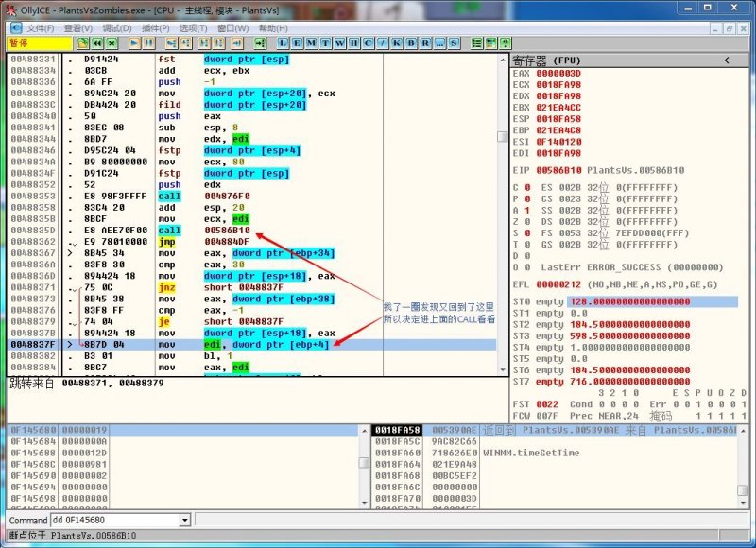Step into with the toolbar icon

coord(171,43)
